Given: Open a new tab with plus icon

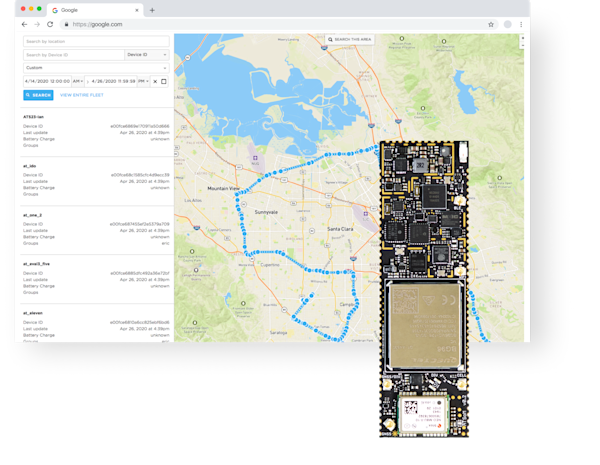Looking at the screenshot, I should pos(152,10).
